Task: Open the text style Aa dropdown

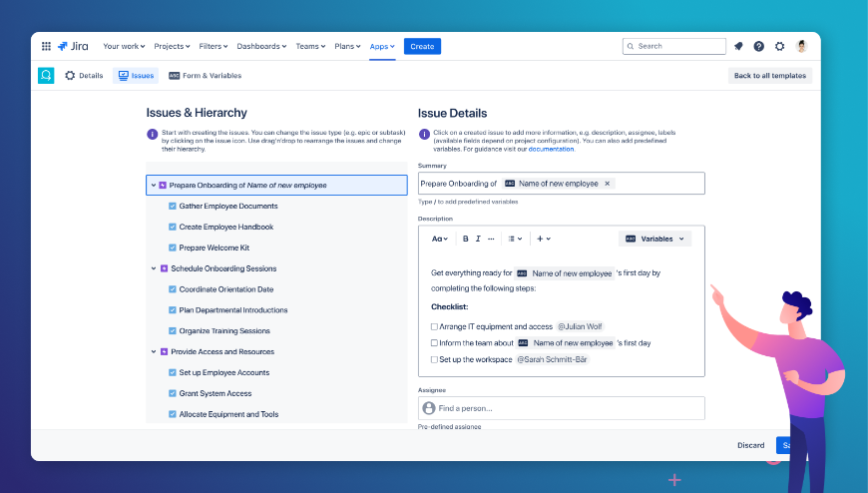Action: [x=440, y=239]
